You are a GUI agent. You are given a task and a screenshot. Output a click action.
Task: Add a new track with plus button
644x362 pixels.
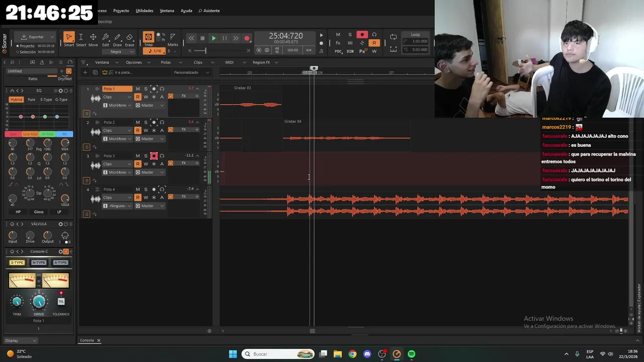pyautogui.click(x=85, y=72)
